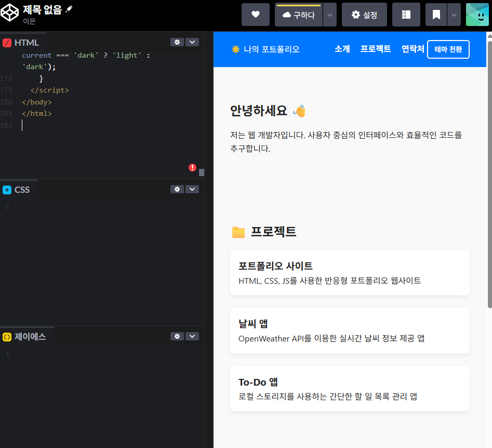Expand the HTML panel dropdown chevron
This screenshot has width=492, height=448.
pos(192,42)
